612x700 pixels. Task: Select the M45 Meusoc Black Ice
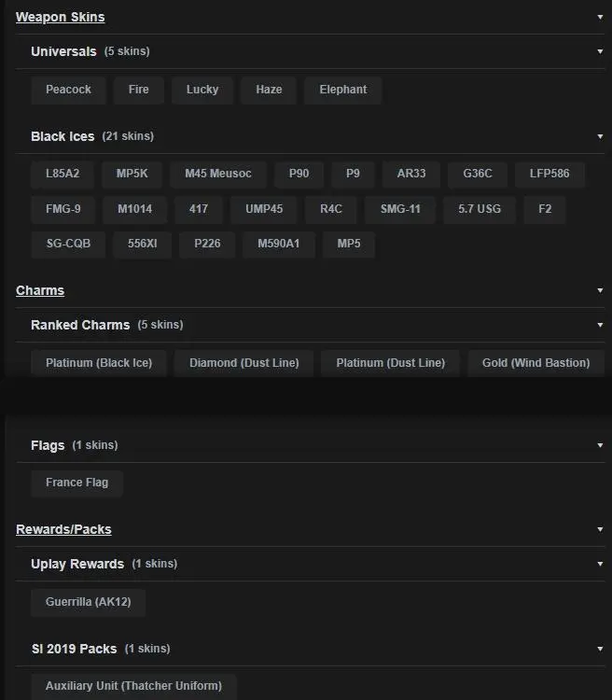pyautogui.click(x=217, y=174)
